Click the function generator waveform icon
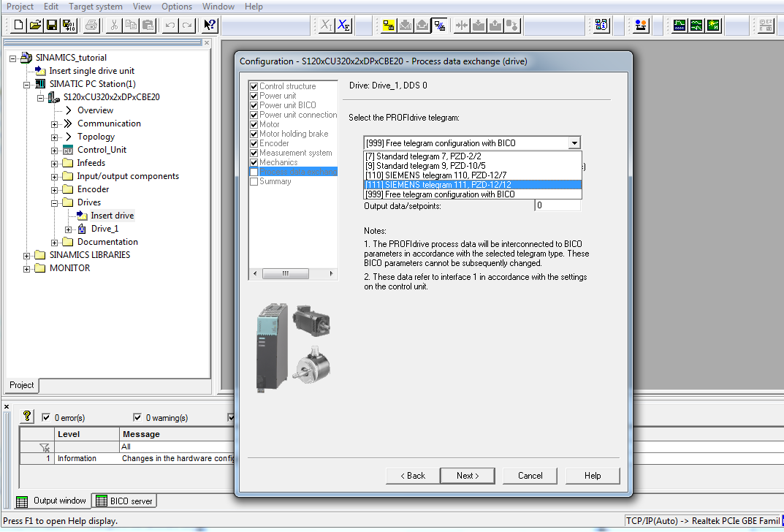784x532 pixels. [696, 25]
